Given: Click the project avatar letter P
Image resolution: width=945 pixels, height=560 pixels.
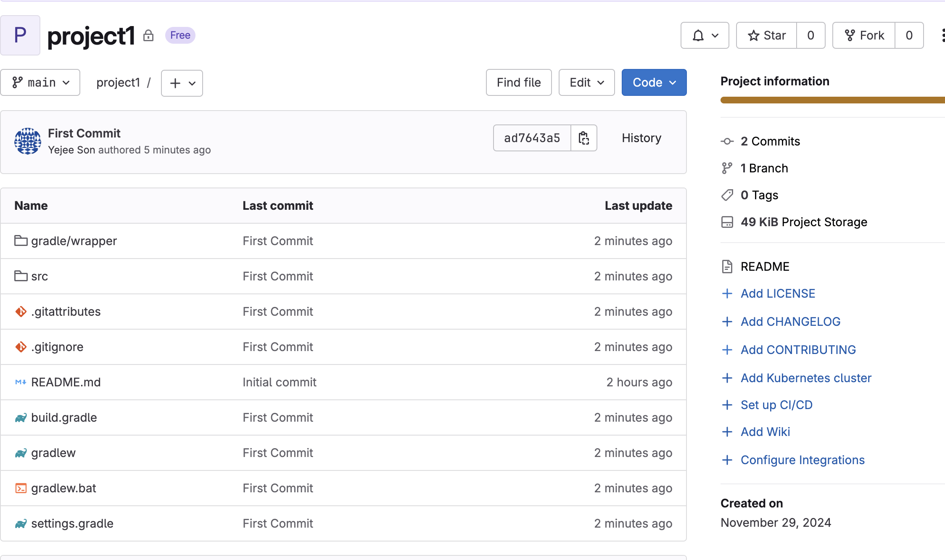Looking at the screenshot, I should click(x=20, y=35).
